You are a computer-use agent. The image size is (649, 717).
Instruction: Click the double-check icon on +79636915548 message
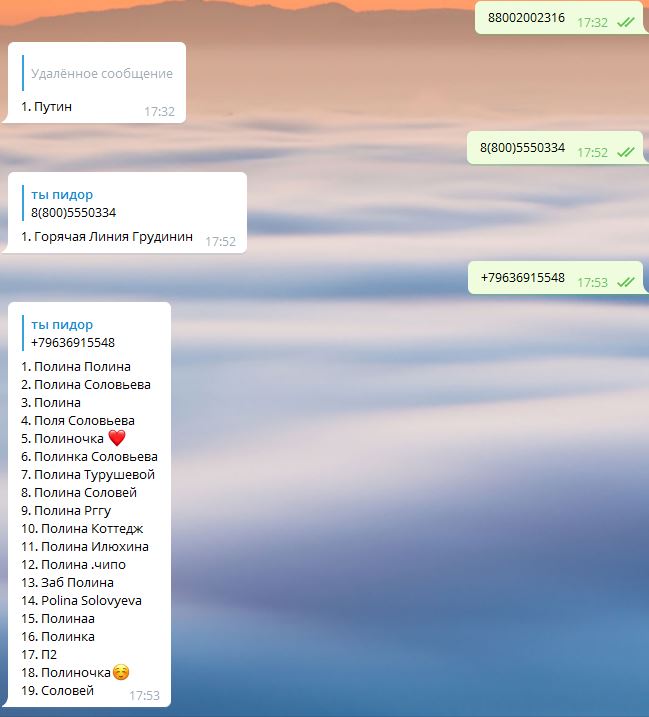coord(625,282)
